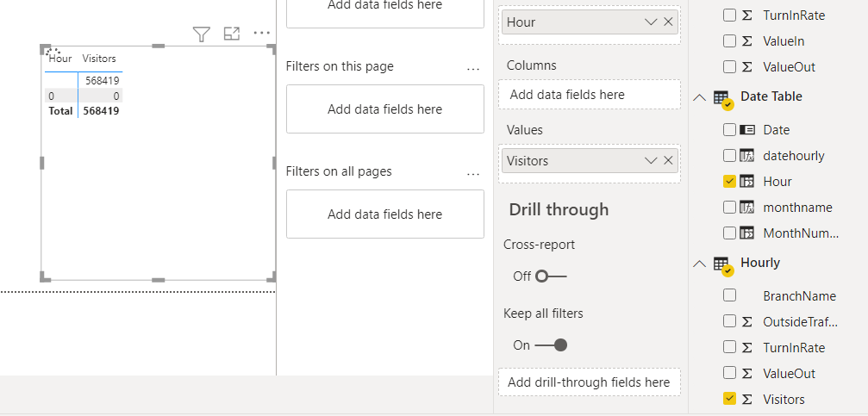The height and width of the screenshot is (416, 868).
Task: Click the Visitors sigma icon in Fields
Action: click(746, 399)
